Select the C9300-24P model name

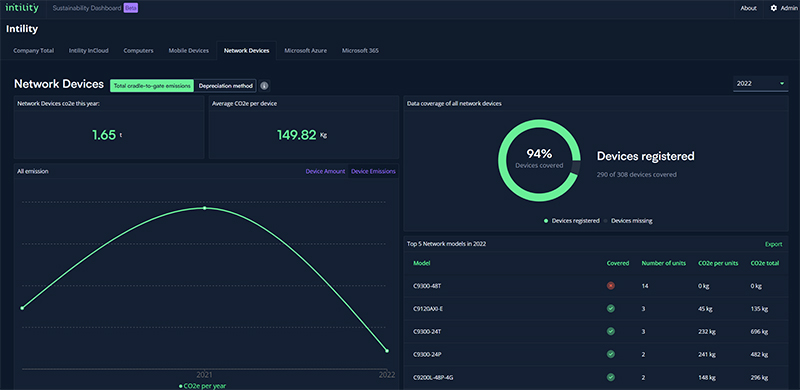click(427, 354)
